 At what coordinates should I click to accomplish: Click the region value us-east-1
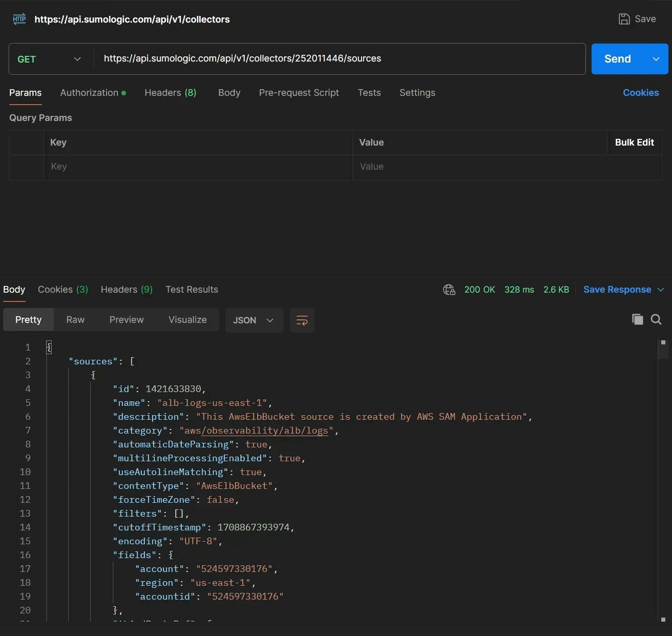coord(220,583)
